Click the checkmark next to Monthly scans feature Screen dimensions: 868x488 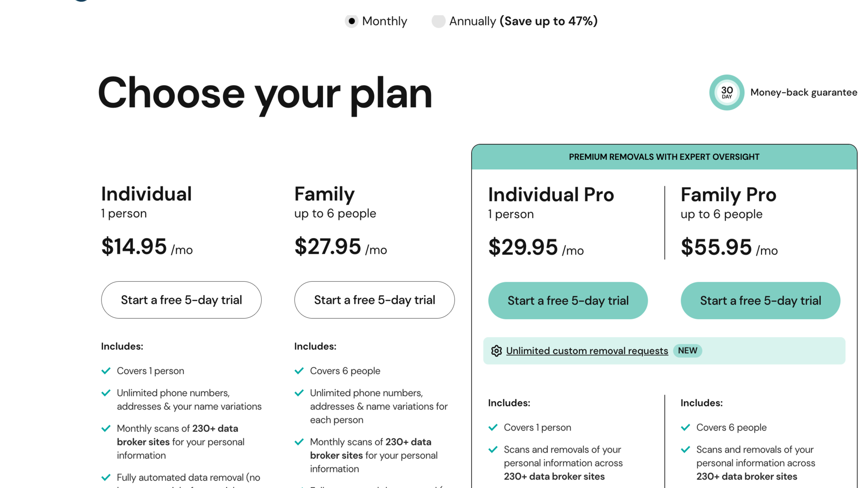106,428
